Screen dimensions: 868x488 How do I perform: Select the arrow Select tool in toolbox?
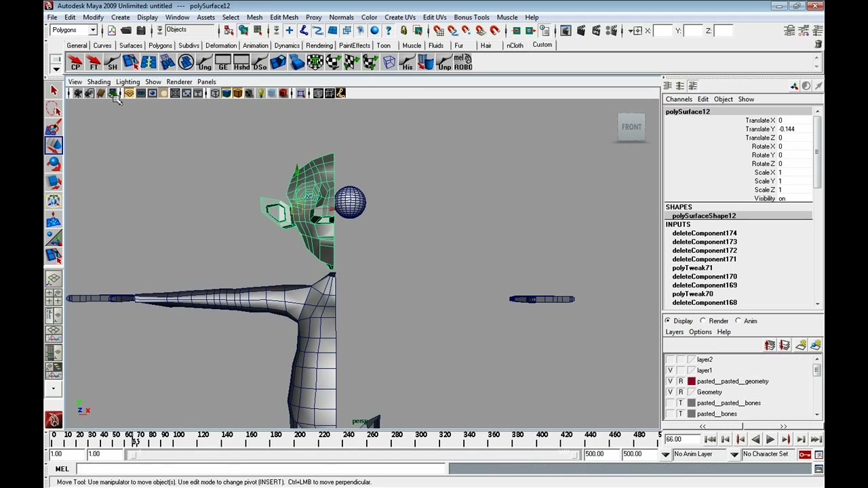54,90
